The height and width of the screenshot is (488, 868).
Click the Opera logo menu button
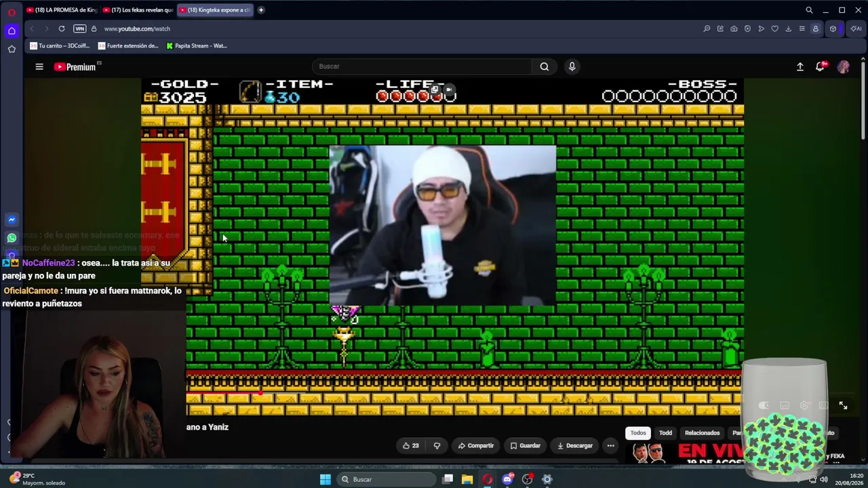[x=12, y=12]
